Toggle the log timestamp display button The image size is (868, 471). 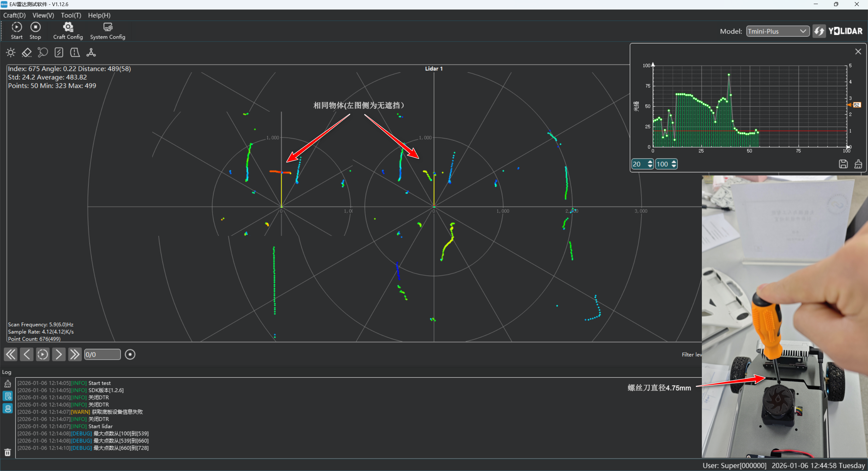[7, 396]
